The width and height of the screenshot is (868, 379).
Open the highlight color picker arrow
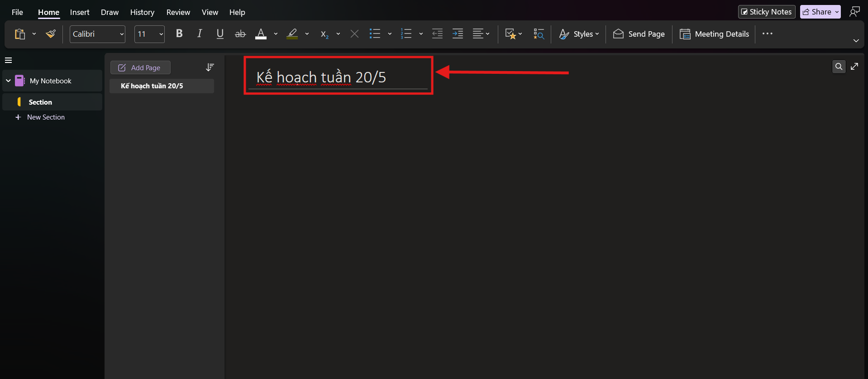click(307, 34)
